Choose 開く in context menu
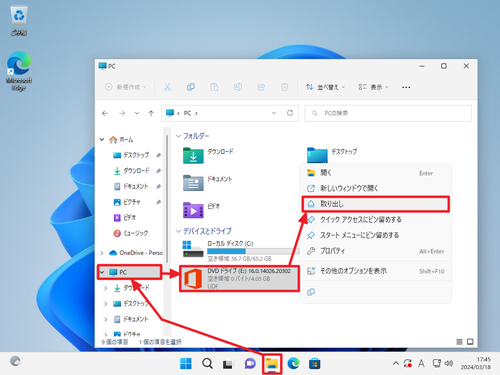Screen dimensions: 500x375 (x=375, y=173)
